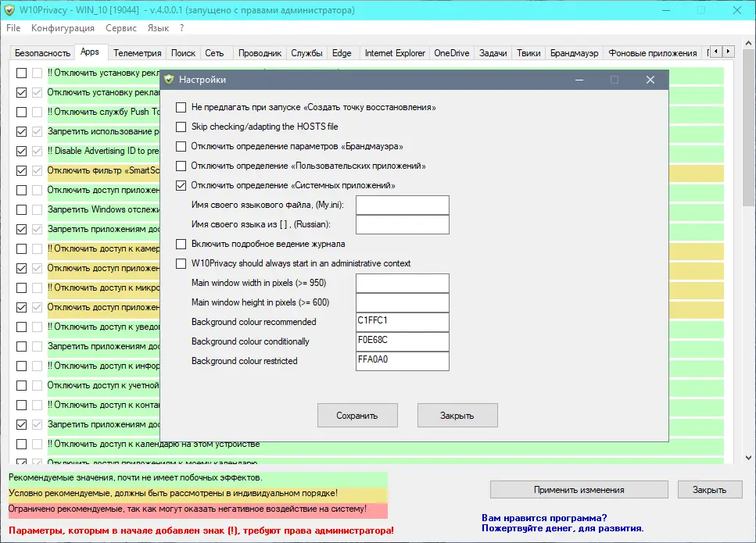Check Отключить определение «Пользовательских приложений»
Viewport: 756px width, 543px height.
pos(181,166)
